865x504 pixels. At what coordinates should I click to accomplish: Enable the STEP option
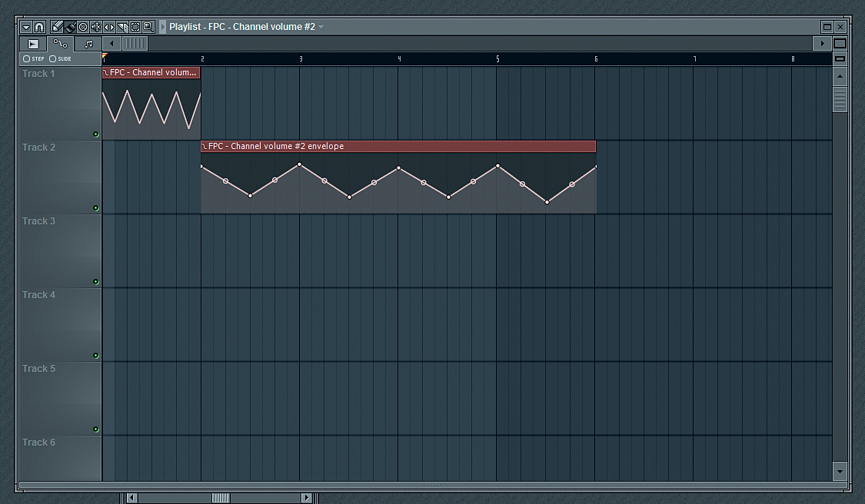pyautogui.click(x=27, y=58)
